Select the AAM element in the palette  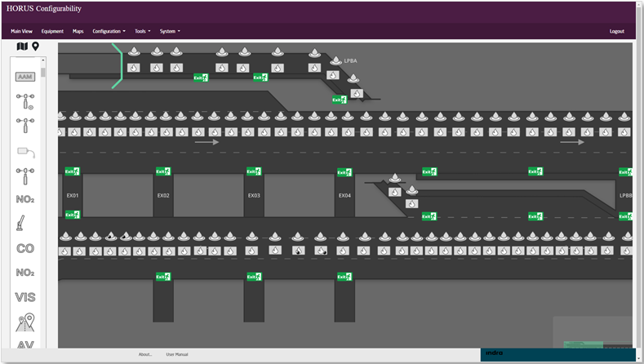point(25,77)
